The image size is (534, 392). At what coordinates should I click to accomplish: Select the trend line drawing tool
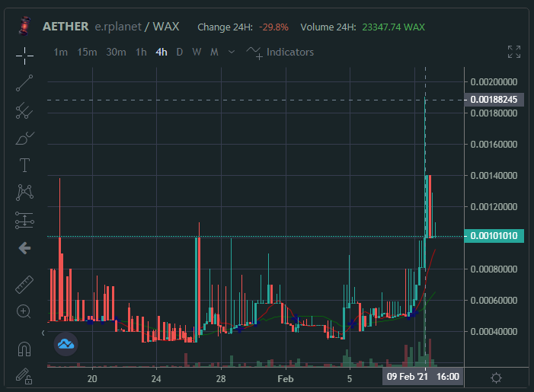point(24,83)
